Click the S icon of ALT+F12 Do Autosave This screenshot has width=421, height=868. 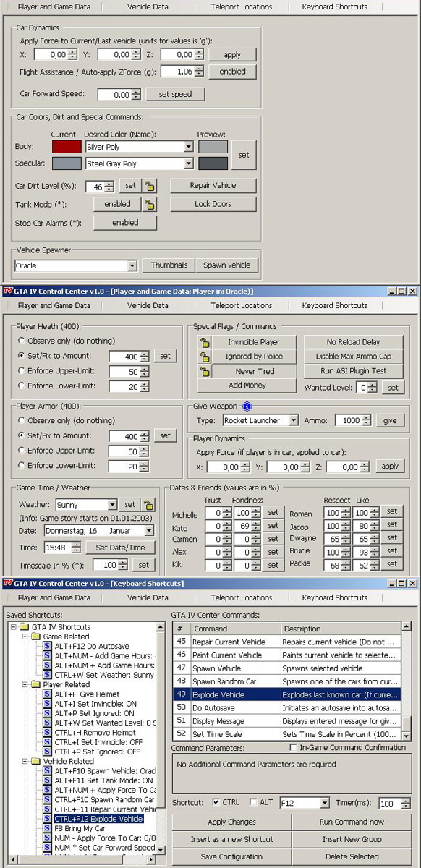47,646
